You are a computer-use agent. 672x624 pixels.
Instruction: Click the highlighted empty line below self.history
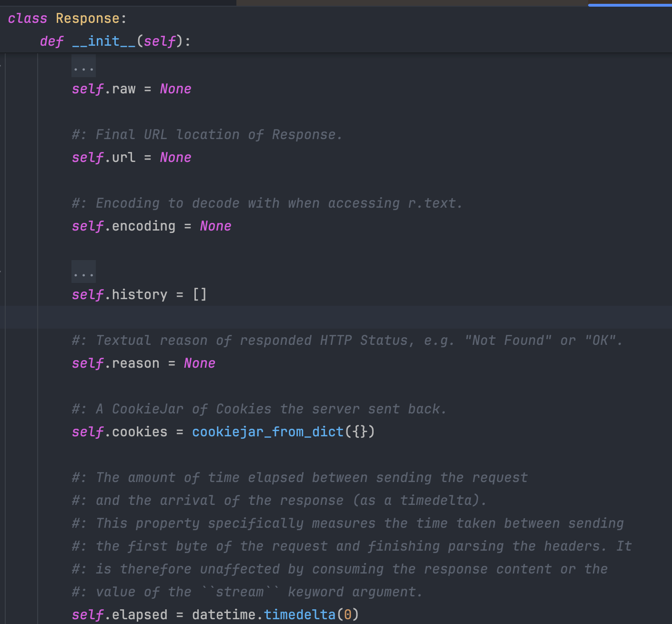point(334,317)
